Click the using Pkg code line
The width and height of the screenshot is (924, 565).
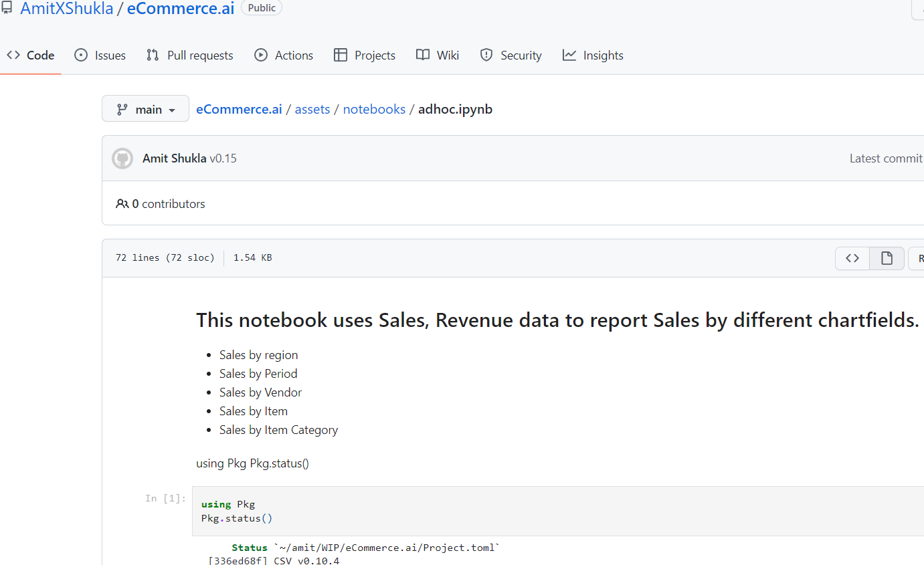coord(228,504)
